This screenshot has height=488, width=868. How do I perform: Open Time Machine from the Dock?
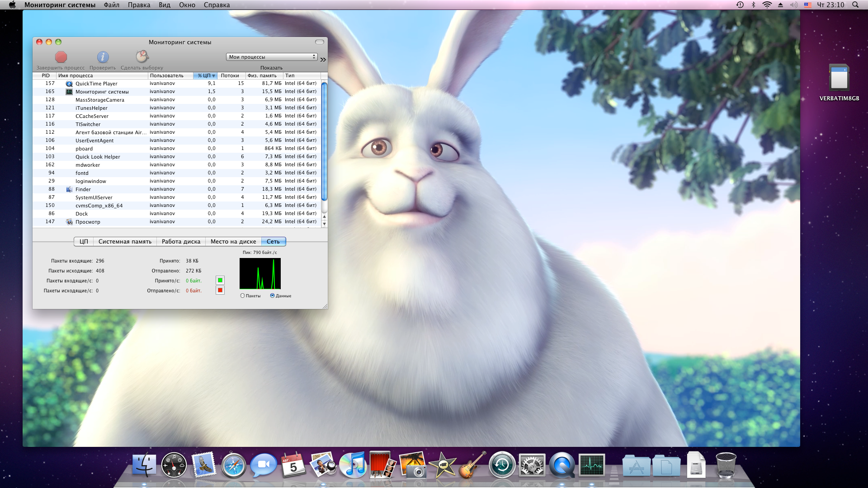coord(502,465)
